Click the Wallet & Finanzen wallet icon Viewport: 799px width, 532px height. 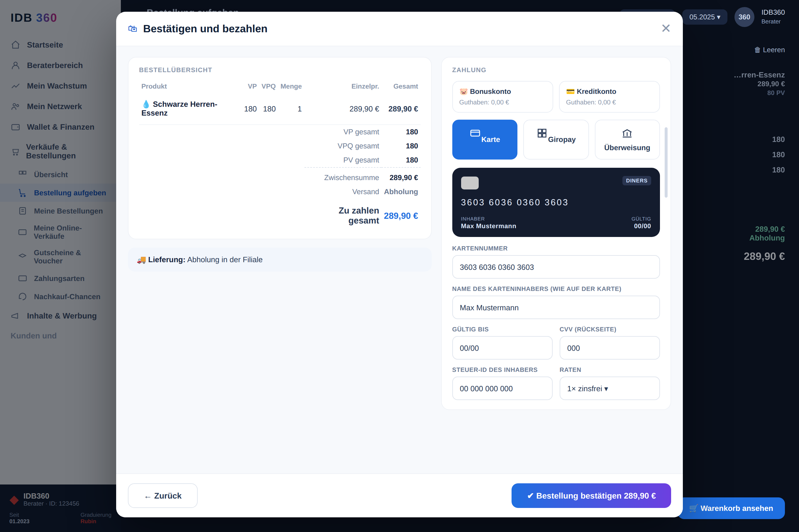(16, 127)
